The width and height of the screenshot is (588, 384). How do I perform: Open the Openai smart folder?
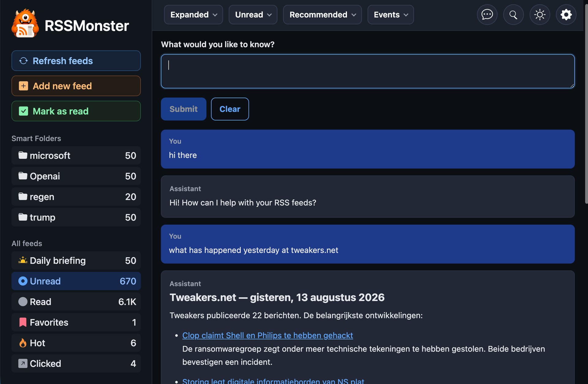tap(76, 176)
